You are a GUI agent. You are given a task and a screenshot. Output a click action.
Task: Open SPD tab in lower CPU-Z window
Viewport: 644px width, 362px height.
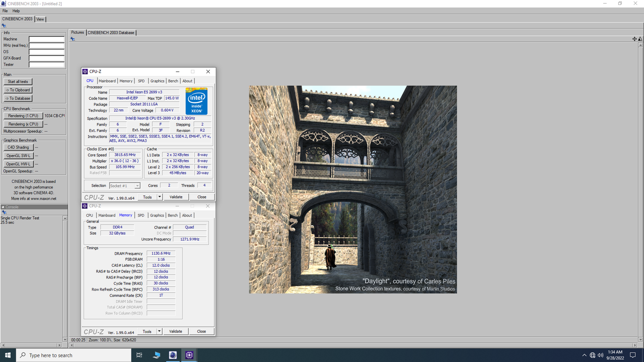point(141,215)
